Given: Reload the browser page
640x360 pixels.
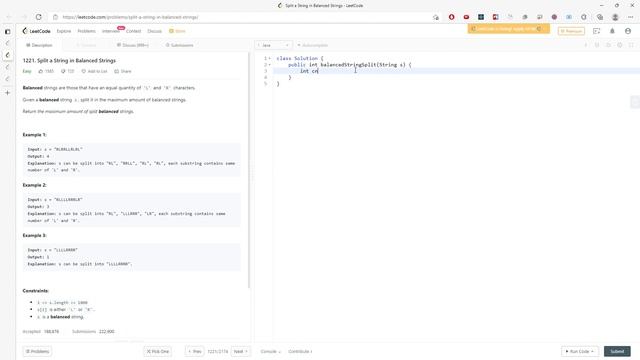Looking at the screenshot, I should pyautogui.click(x=39, y=17).
